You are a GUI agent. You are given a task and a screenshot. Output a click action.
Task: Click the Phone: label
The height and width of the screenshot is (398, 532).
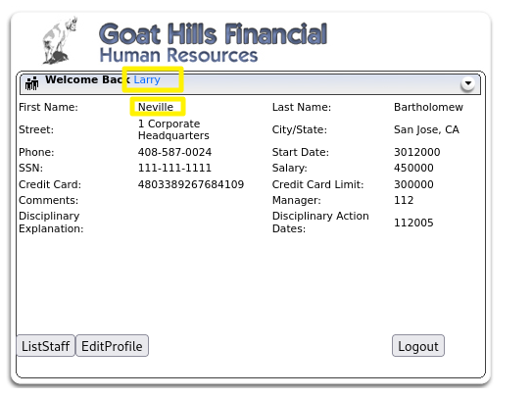(36, 152)
